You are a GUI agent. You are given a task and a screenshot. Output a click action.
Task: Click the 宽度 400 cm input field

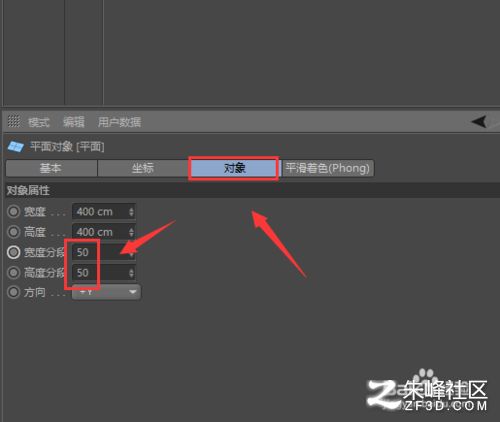(x=104, y=211)
